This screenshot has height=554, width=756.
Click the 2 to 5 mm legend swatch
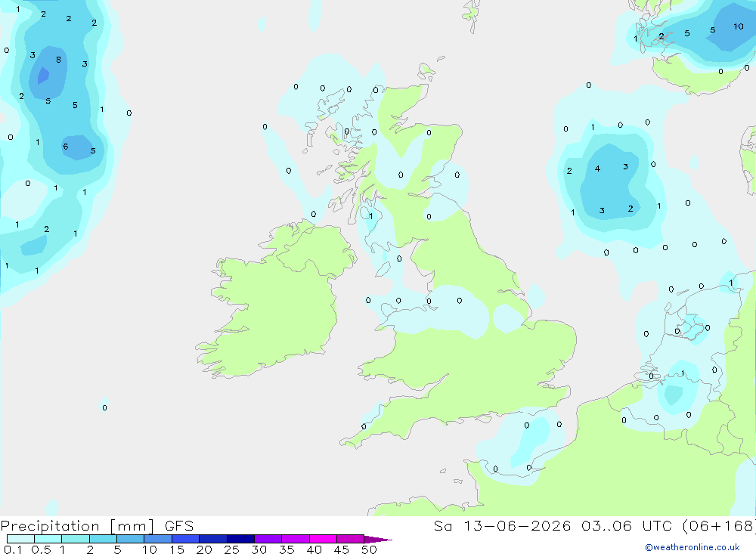pos(103,539)
